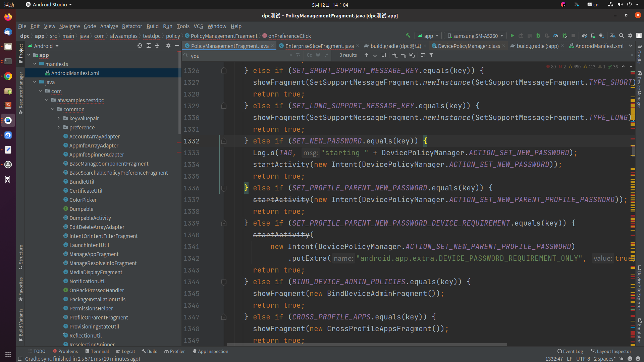
Task: Switch to EnterpriseSliceFragment.java tab
Action: [319, 46]
